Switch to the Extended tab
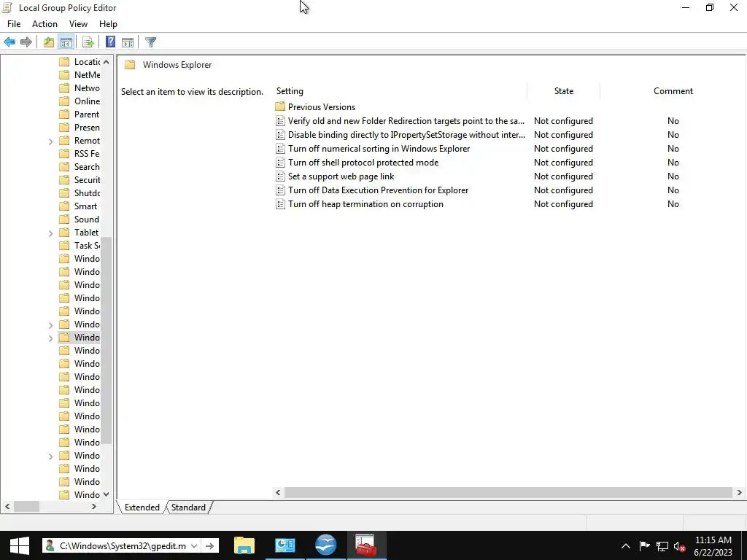 coord(142,507)
